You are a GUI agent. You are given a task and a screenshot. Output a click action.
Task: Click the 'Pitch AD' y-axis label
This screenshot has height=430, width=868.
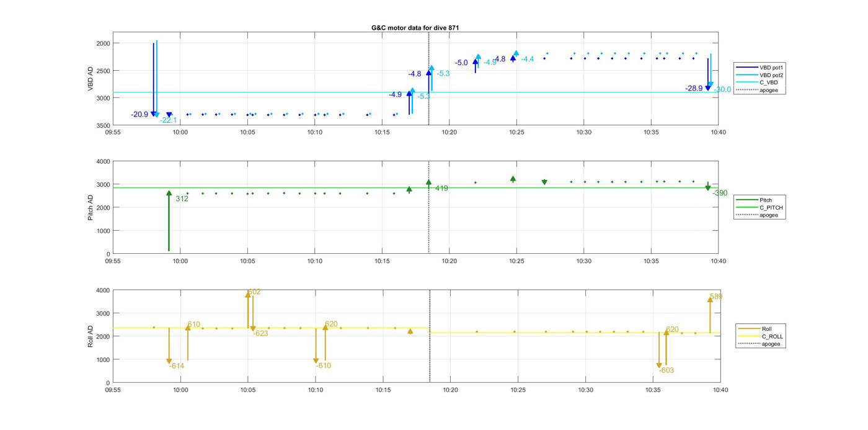pos(91,207)
